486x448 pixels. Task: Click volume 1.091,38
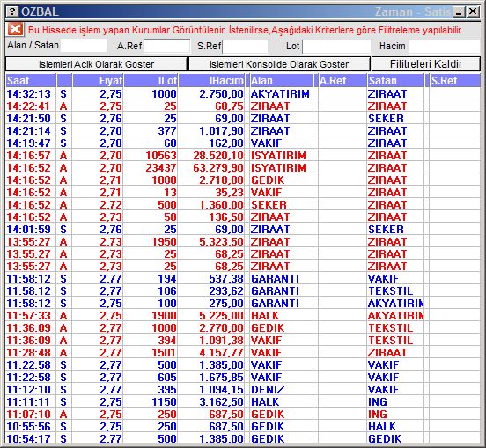point(221,341)
